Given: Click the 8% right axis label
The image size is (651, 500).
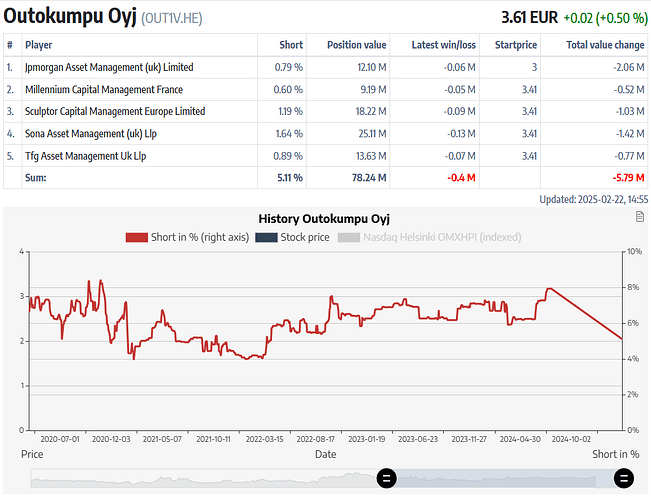Looking at the screenshot, I should [x=633, y=287].
